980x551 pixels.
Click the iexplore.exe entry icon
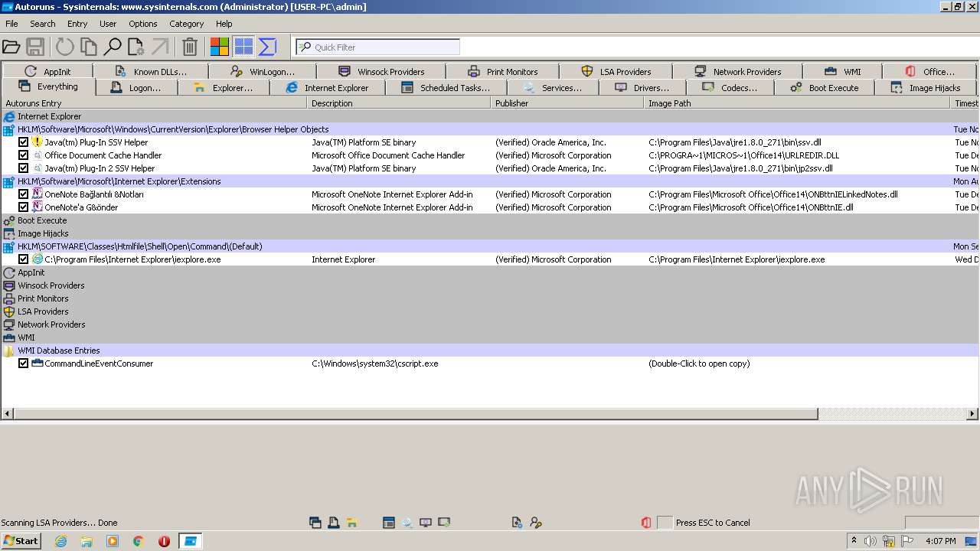38,259
